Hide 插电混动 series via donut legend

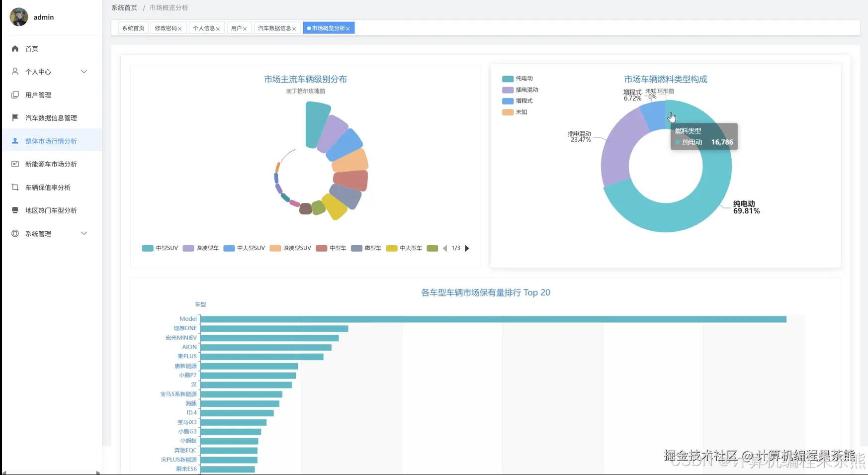coord(521,90)
